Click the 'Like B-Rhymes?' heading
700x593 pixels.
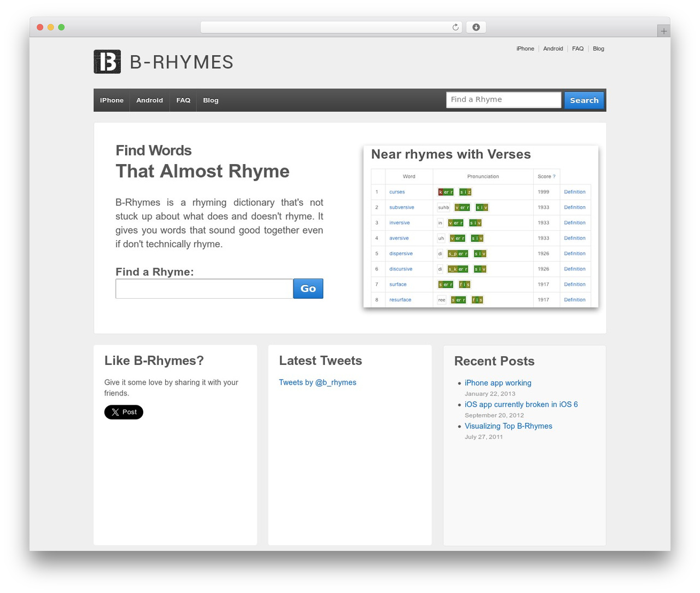(154, 361)
